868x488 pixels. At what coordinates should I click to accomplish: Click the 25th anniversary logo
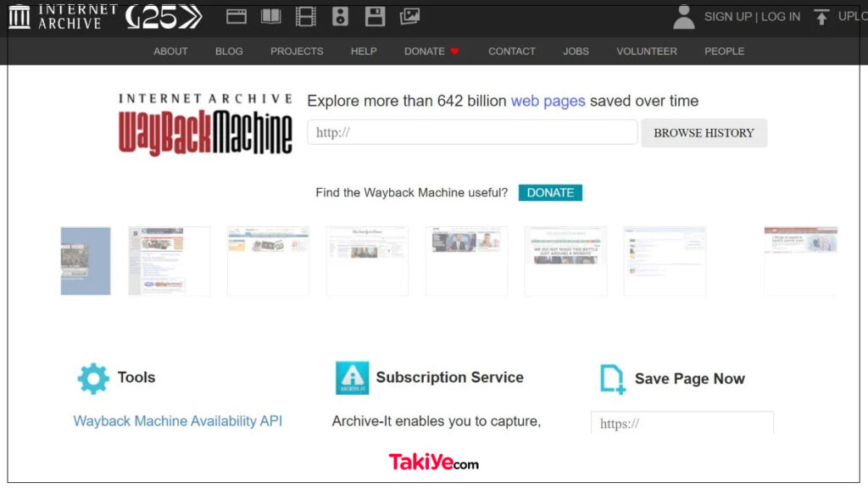pyautogui.click(x=164, y=17)
